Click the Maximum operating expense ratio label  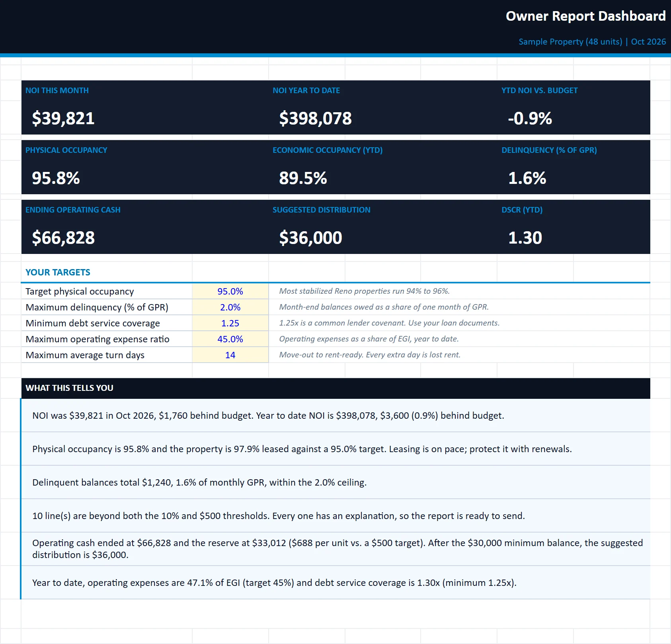pos(98,339)
